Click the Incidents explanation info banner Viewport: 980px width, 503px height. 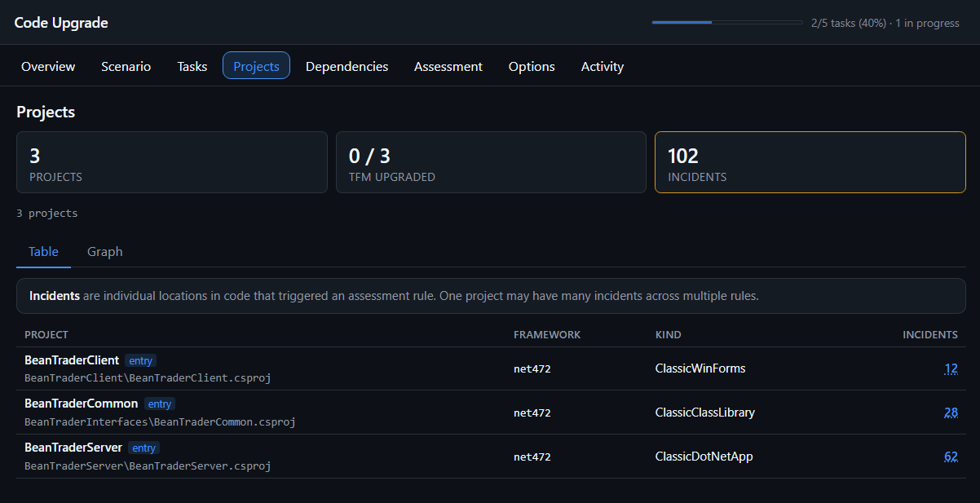[x=491, y=296]
